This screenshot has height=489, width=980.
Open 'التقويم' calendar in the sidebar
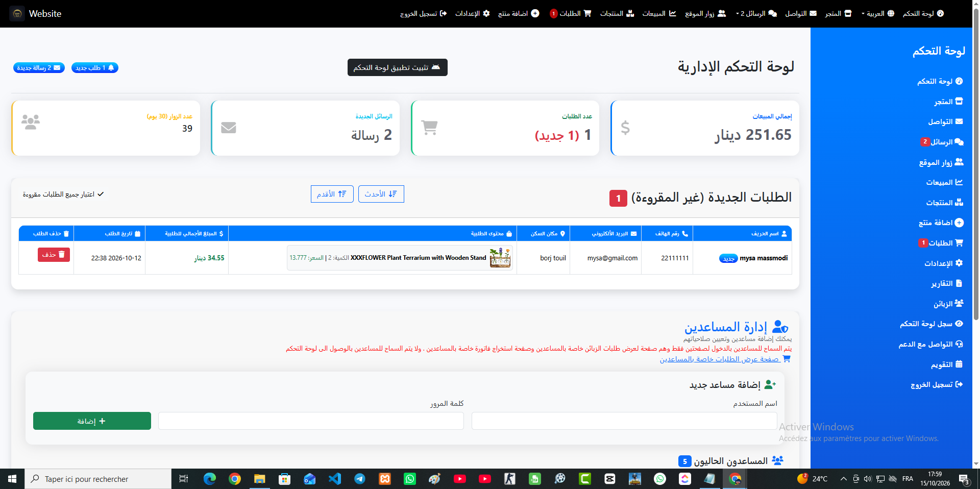[x=947, y=364]
